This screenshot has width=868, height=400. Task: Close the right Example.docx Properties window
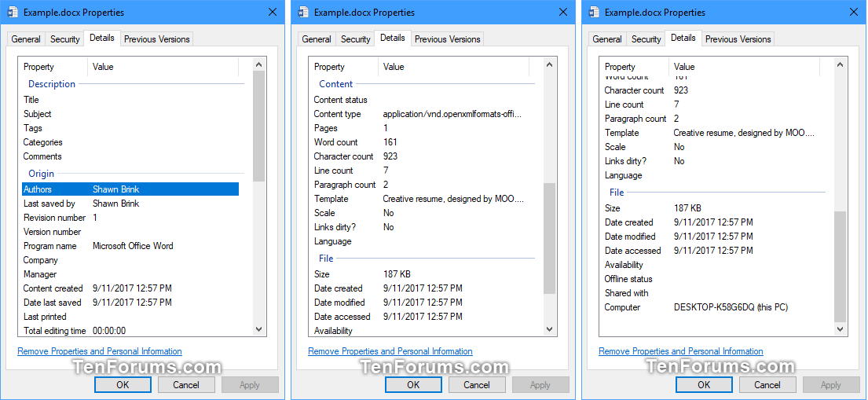(853, 12)
